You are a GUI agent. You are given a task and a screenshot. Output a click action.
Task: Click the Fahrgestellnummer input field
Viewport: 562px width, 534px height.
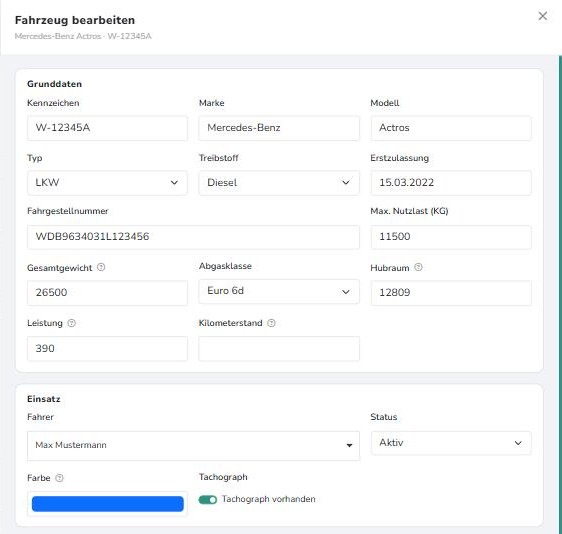(x=193, y=237)
